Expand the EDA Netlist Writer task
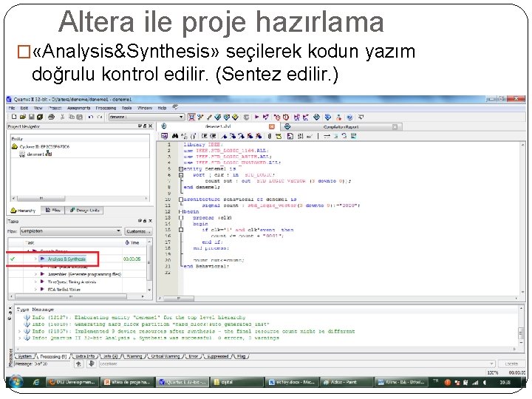 pyautogui.click(x=35, y=290)
